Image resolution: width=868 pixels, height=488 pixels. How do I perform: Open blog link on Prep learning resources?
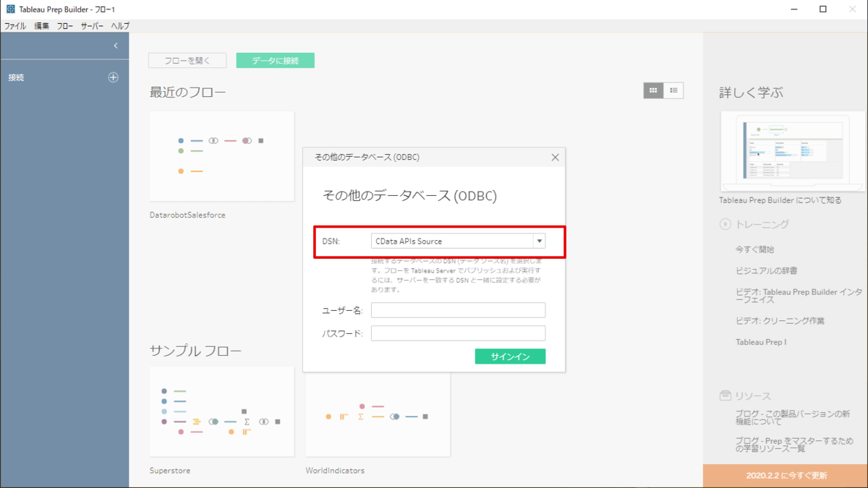coord(794,444)
